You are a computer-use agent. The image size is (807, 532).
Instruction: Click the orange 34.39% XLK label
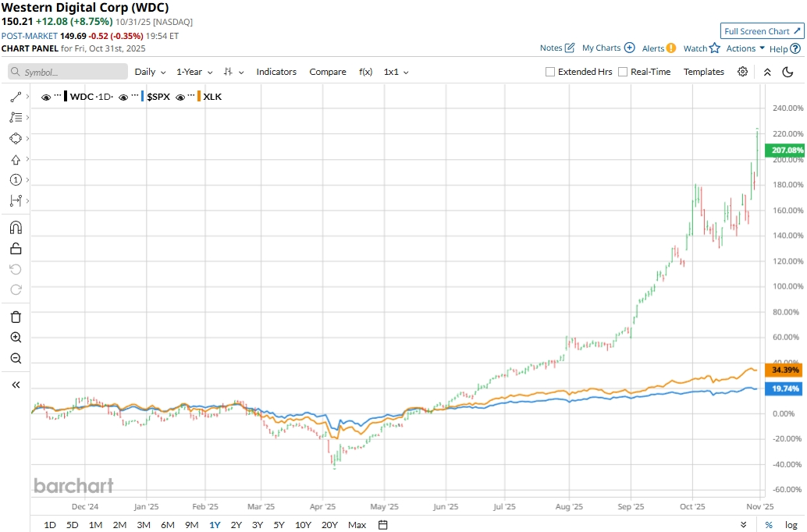pos(784,370)
